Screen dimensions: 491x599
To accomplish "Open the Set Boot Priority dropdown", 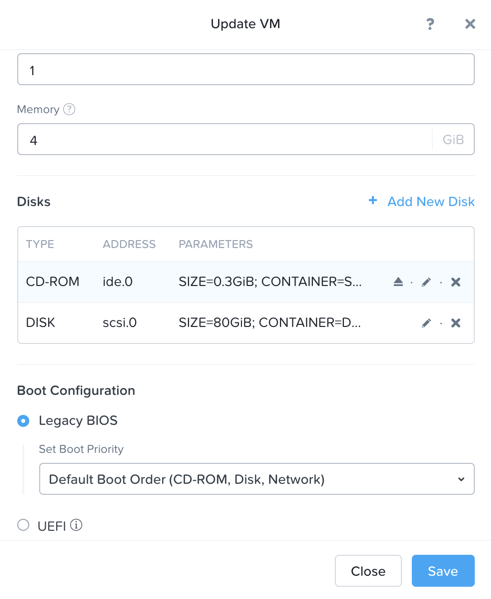I will [x=257, y=479].
